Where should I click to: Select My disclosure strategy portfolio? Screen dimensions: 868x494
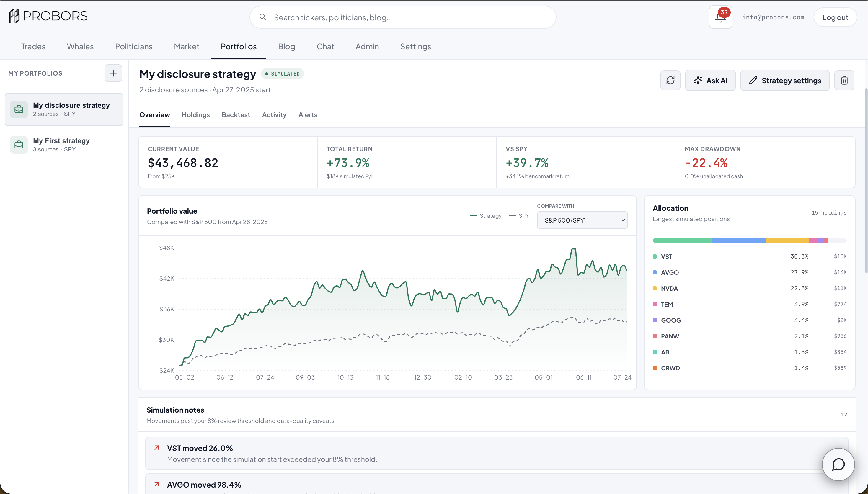[64, 109]
